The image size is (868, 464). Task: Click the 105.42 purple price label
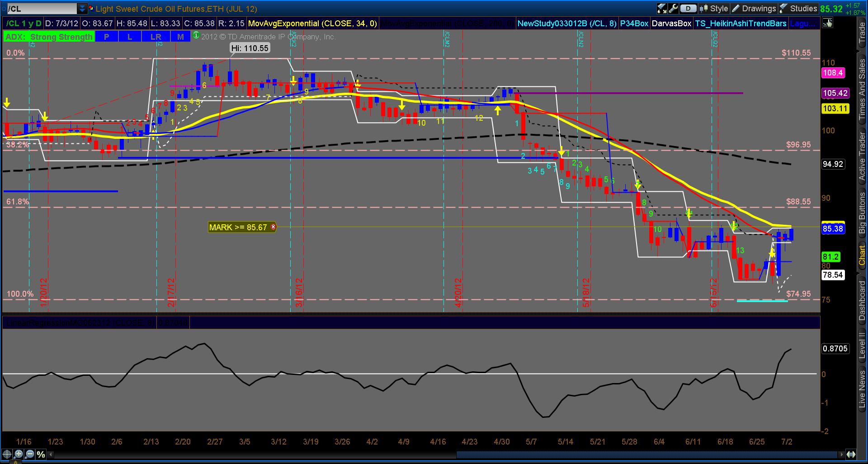(x=835, y=93)
